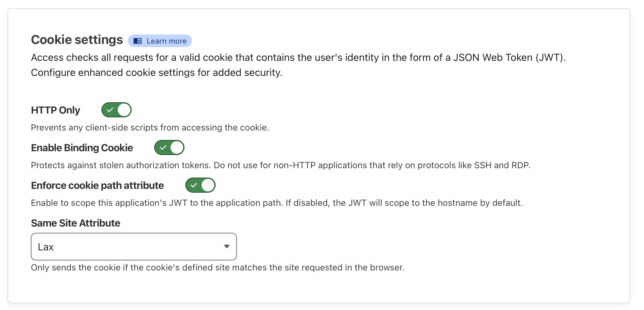Click white knob of Binding Cookie switch

[177, 147]
